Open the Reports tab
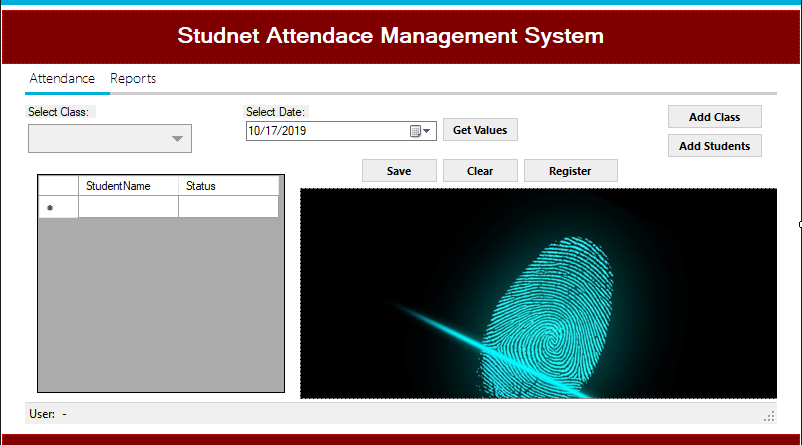 click(133, 78)
